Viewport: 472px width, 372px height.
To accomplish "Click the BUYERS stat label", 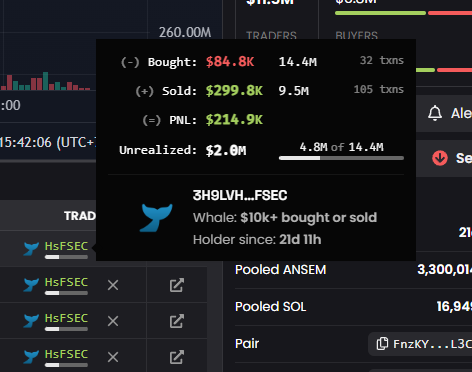I will click(x=356, y=35).
